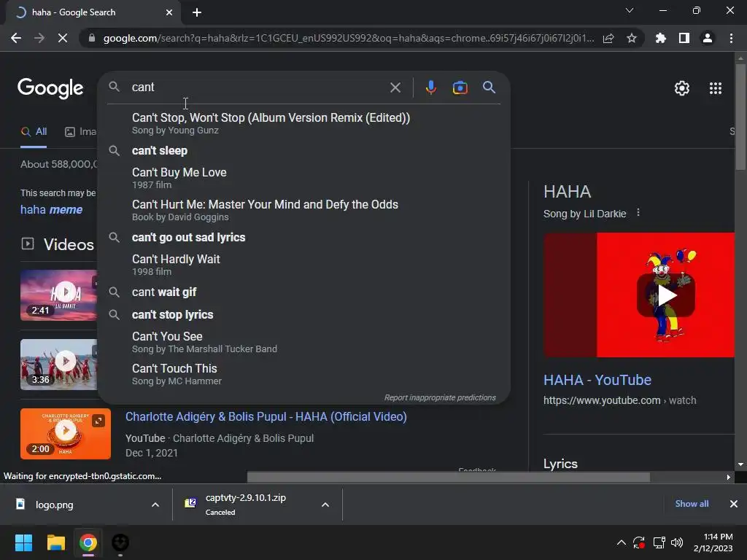Image resolution: width=747 pixels, height=560 pixels.
Task: Switch to the Images tab
Action: pyautogui.click(x=80, y=132)
